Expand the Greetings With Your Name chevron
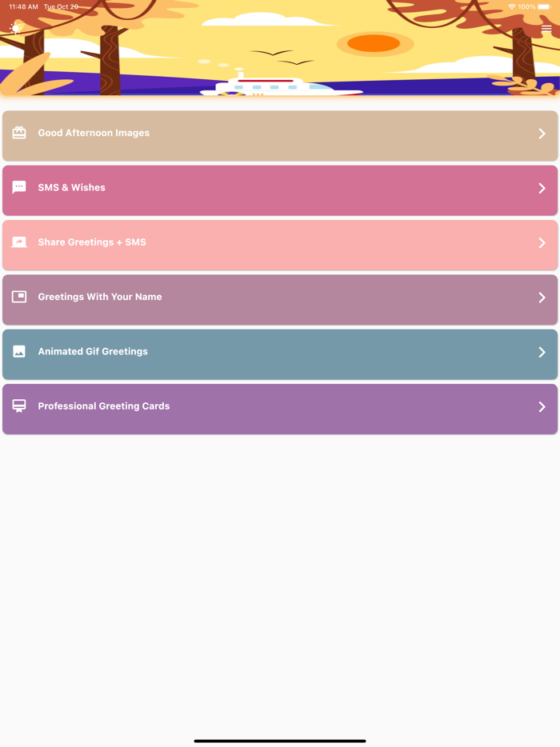 point(541,298)
